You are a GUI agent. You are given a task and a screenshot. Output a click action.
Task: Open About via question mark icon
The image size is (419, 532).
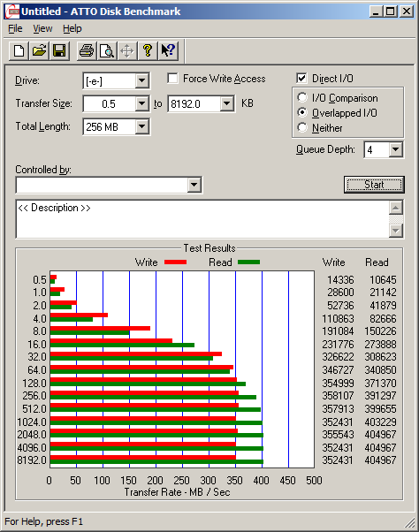point(148,51)
